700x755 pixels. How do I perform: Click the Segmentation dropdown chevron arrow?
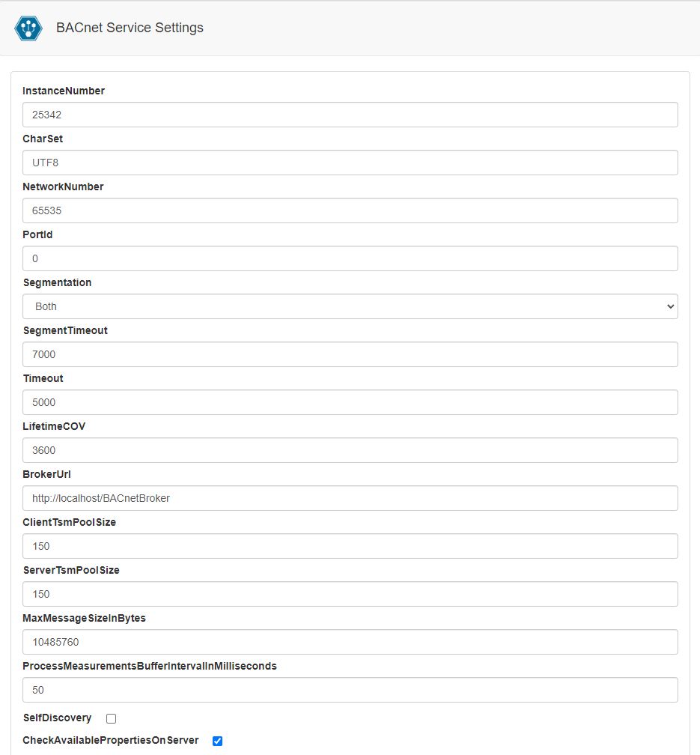[669, 306]
